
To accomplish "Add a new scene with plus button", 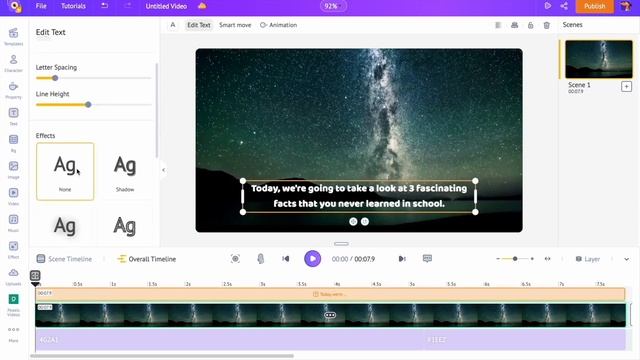I will pos(626,87).
